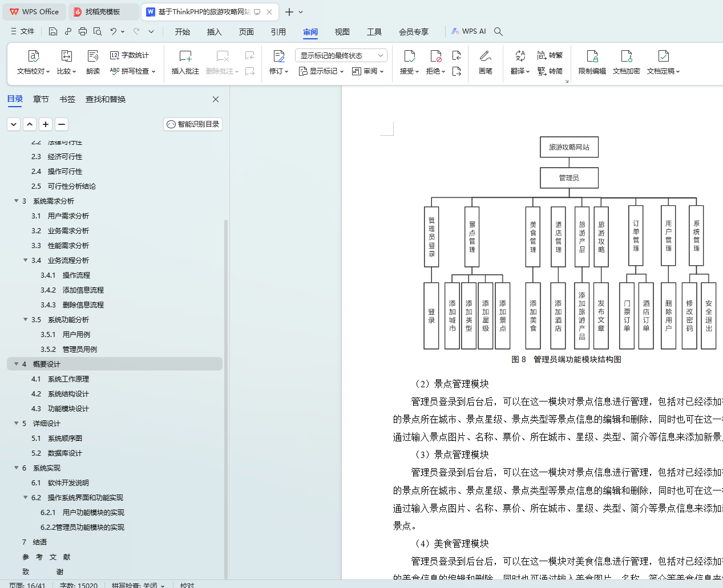Jump to 4.3 功能模块设计 in outline
The height and width of the screenshot is (588, 723).
60,408
